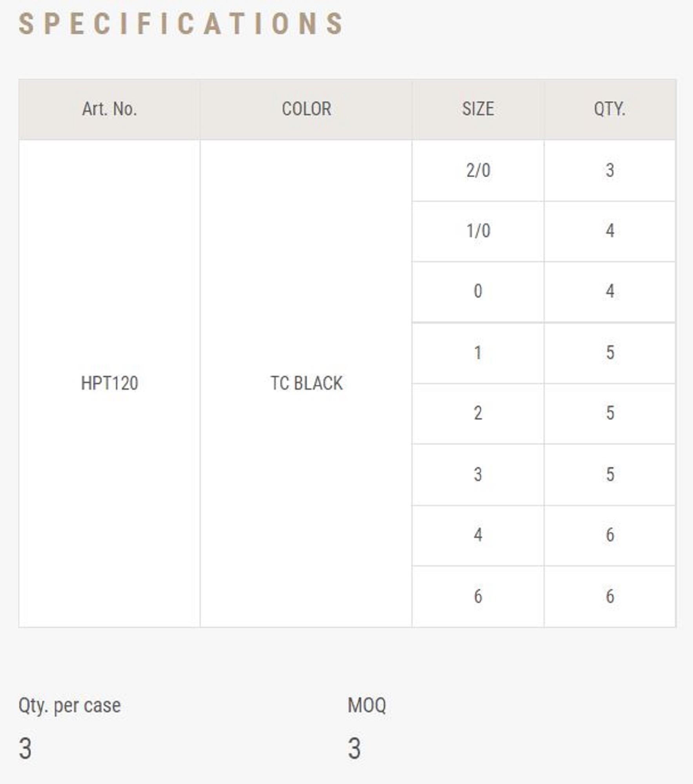Select the value under MOQ
The width and height of the screenshot is (693, 784).
coord(354,748)
